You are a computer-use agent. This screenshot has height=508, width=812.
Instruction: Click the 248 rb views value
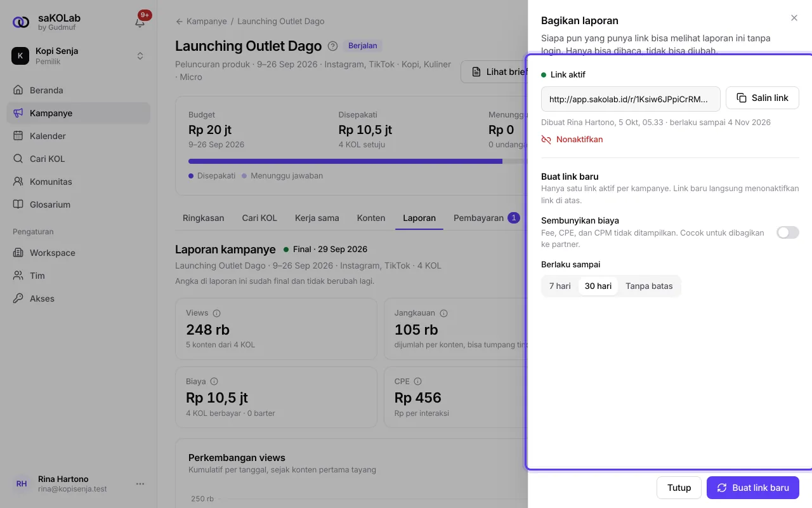[208, 330]
